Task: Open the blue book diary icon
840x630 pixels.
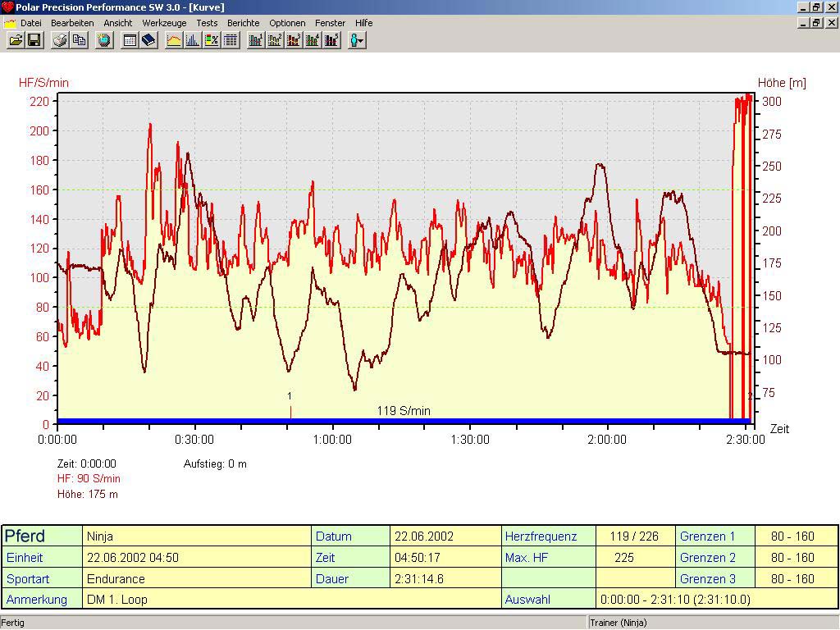Action: pos(148,40)
